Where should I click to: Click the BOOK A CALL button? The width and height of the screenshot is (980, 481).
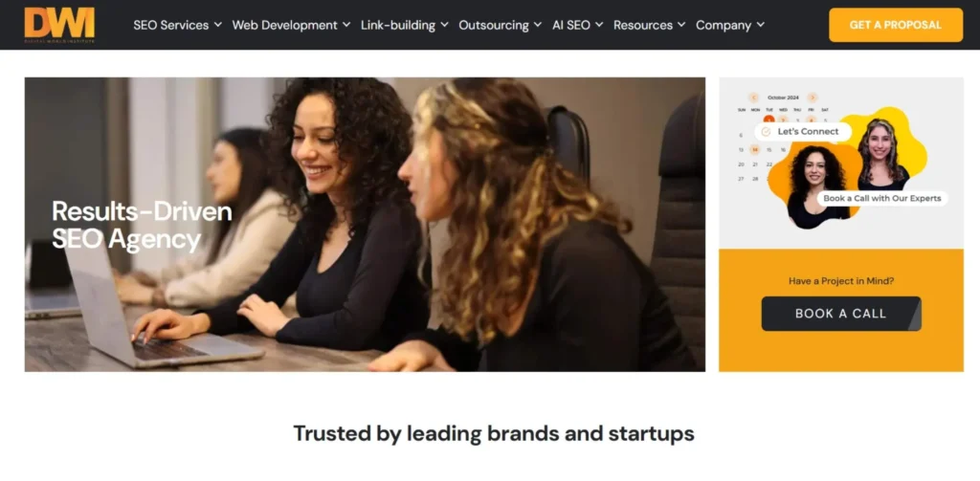(840, 314)
